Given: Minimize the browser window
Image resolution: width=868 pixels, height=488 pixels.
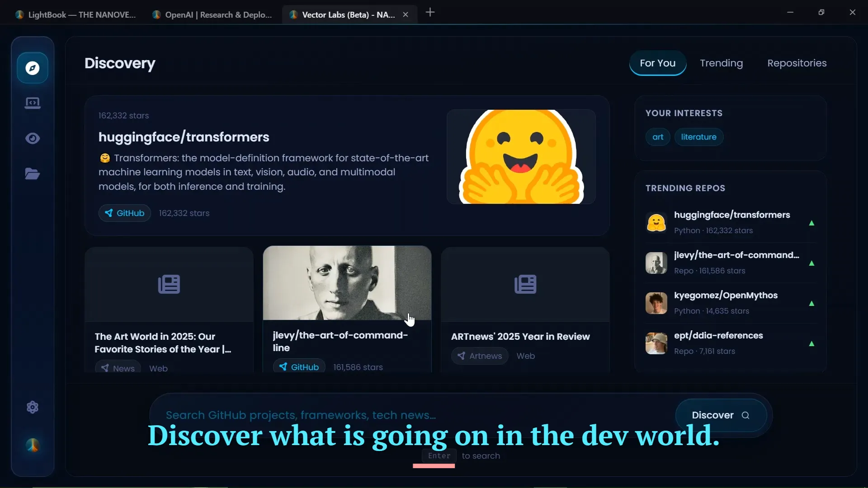Looking at the screenshot, I should [x=790, y=12].
